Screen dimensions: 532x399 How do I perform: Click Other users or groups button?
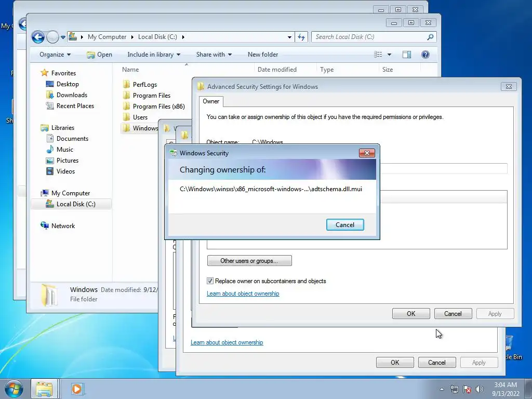pyautogui.click(x=249, y=261)
